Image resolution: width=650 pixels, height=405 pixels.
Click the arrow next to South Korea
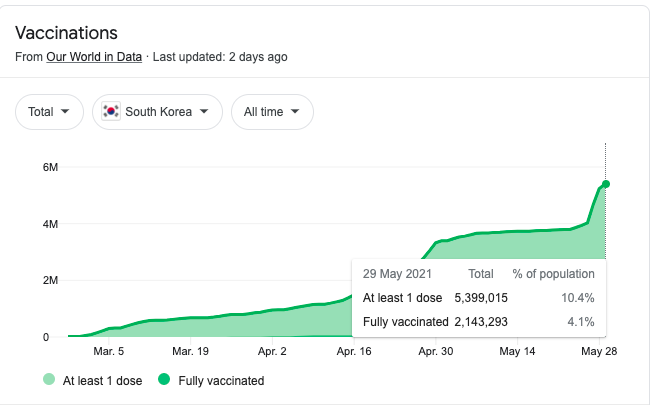tap(204, 112)
